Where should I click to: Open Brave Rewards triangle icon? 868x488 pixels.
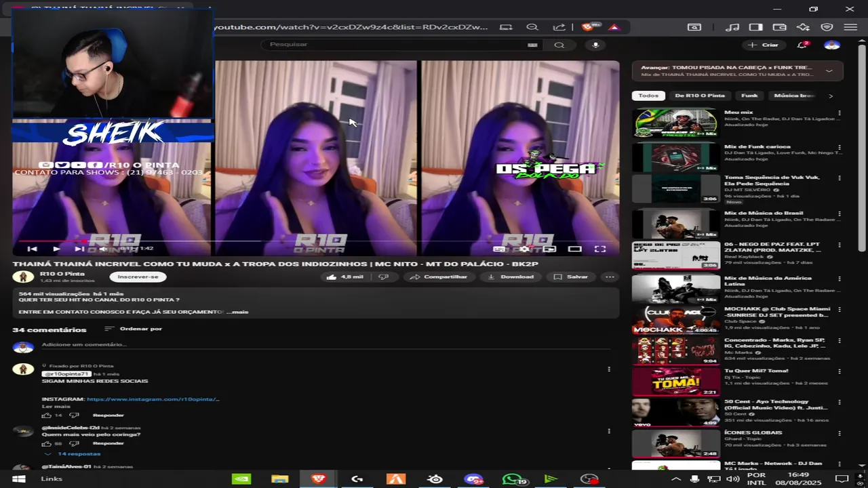tap(614, 27)
